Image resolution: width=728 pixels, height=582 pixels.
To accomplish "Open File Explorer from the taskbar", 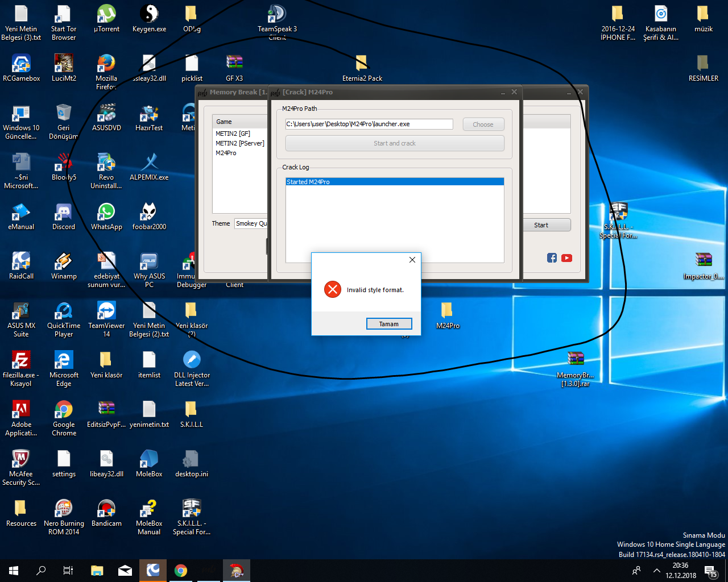I will 97,571.
